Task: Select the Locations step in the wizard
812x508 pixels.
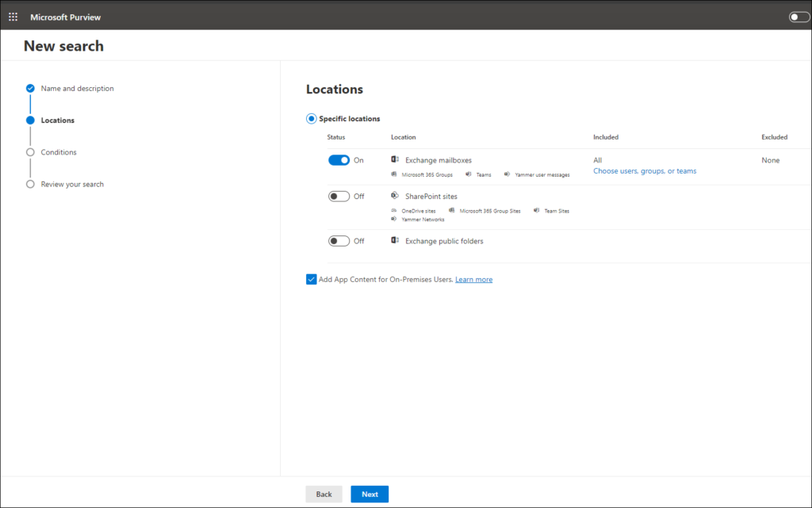Action: pos(57,120)
